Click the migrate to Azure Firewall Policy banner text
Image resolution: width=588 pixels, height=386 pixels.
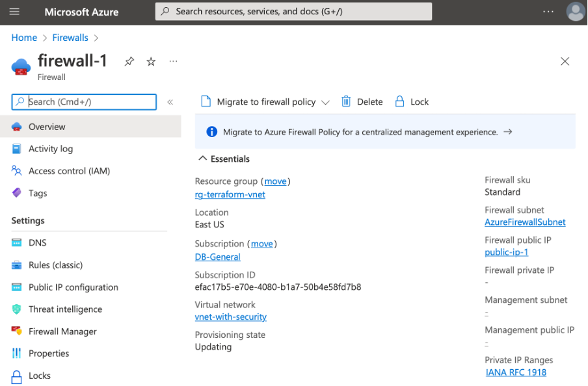click(x=360, y=132)
